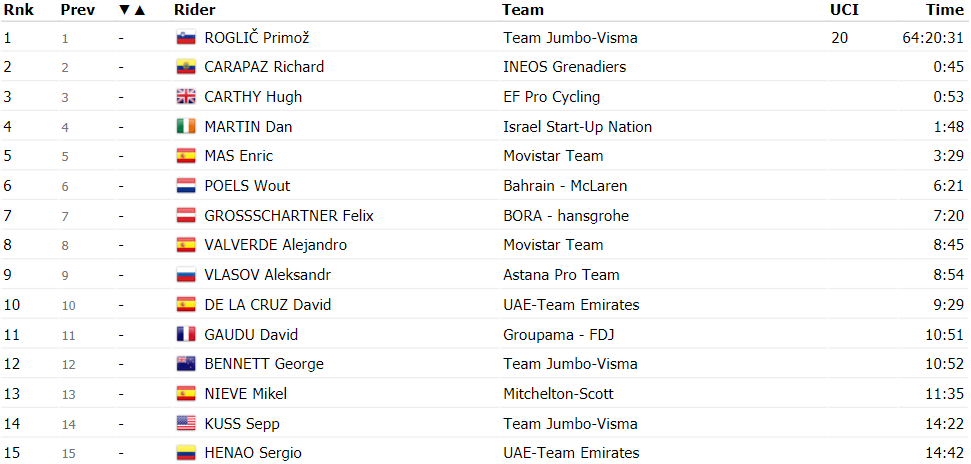Click the Dutch flag beside POELS Wout

[x=186, y=186]
